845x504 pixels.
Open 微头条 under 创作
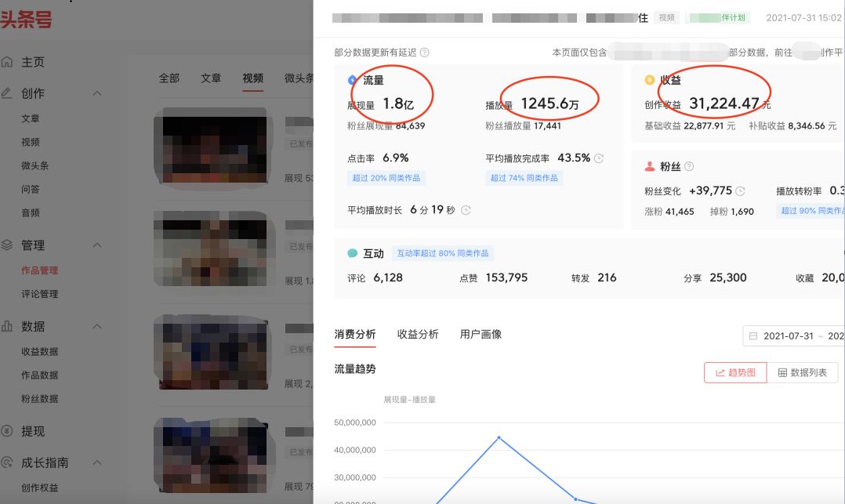coord(35,165)
